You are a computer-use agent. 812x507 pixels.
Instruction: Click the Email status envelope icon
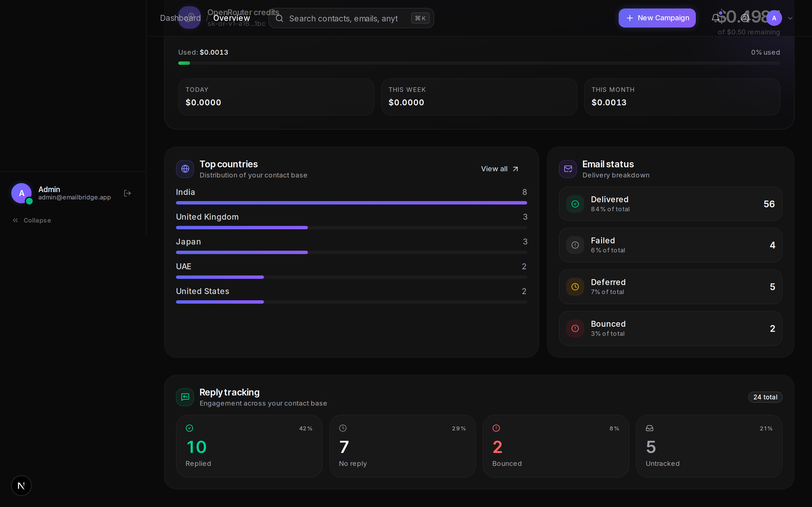(568, 169)
